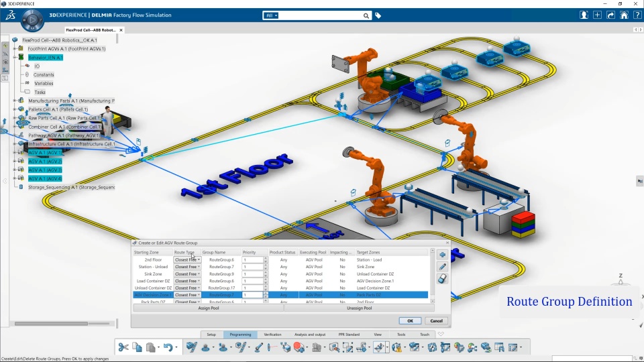Click the Undo arrow icon
Viewport: 644px width, 362px height.
168,347
